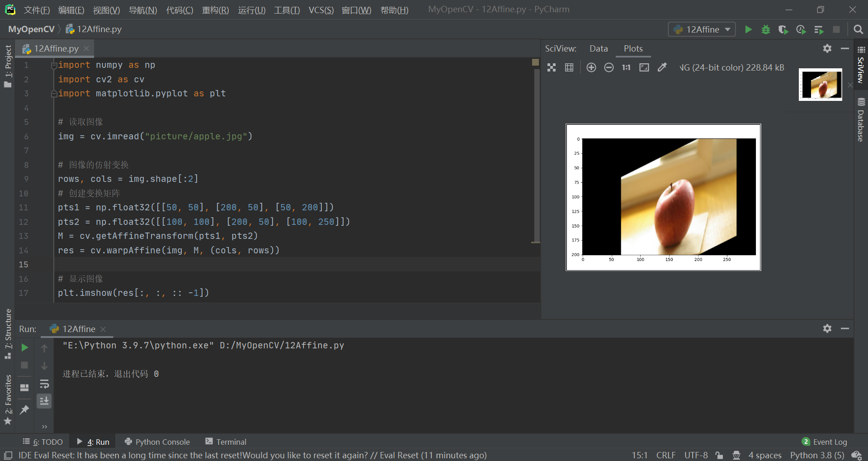
Task: Switch to the Data tab in SciView
Action: pyautogui.click(x=598, y=48)
